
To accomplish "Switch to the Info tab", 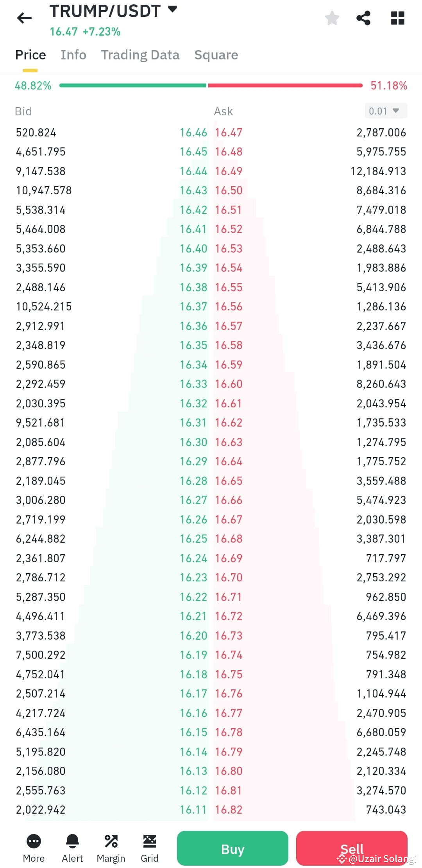I will point(73,55).
